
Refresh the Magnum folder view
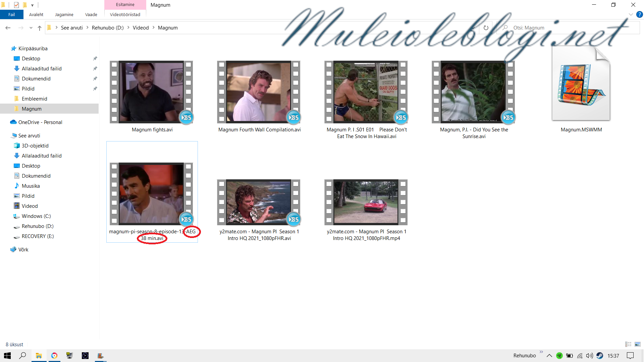tap(486, 28)
